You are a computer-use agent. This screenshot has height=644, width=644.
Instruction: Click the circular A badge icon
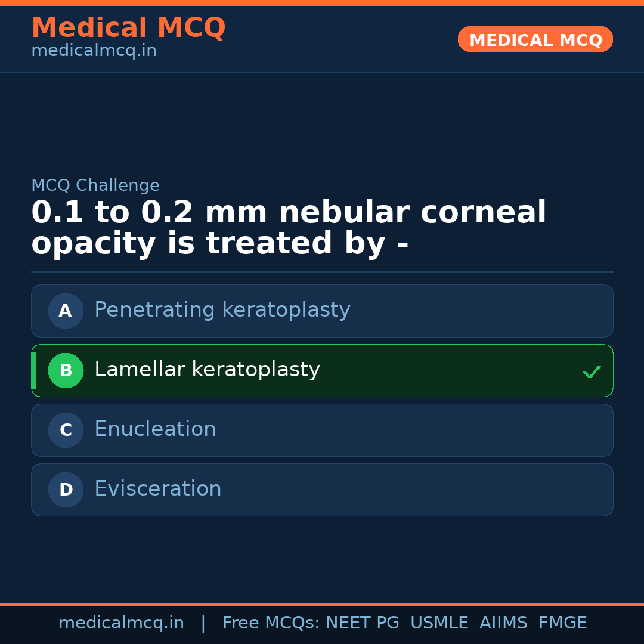pyautogui.click(x=65, y=311)
